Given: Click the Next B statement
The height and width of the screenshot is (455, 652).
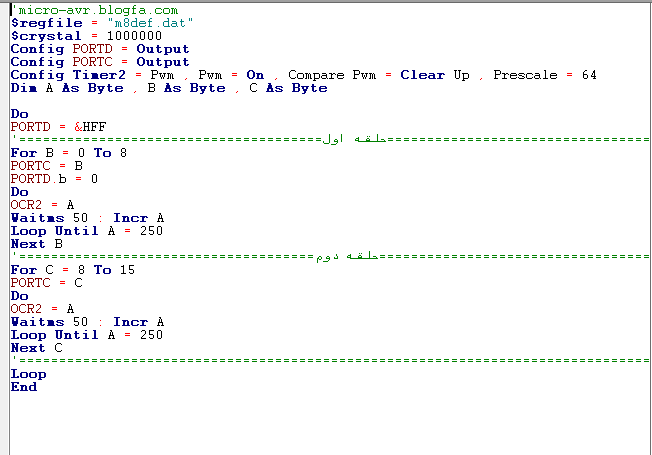Looking at the screenshot, I should tap(36, 244).
